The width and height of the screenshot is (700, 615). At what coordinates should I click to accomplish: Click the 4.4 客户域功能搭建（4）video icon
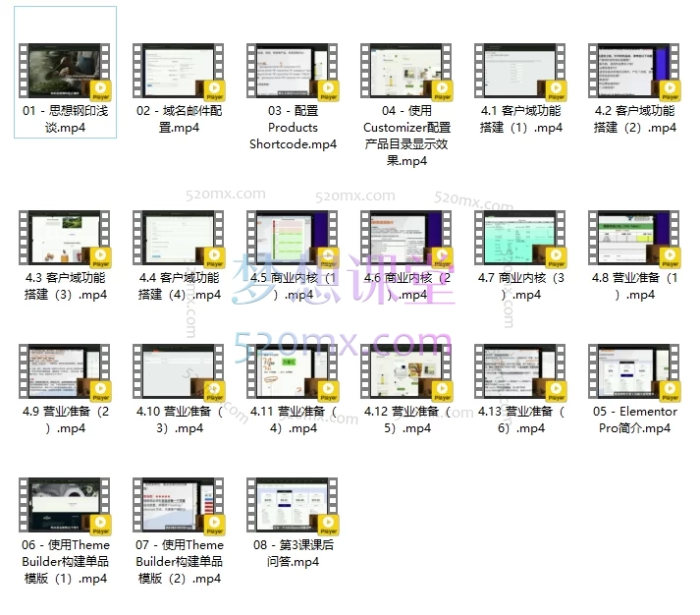coord(179,239)
